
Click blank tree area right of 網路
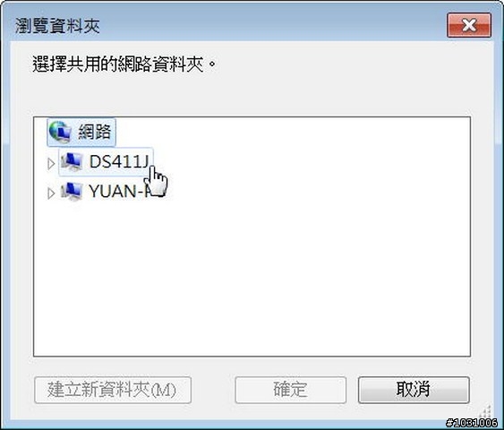tap(289, 132)
